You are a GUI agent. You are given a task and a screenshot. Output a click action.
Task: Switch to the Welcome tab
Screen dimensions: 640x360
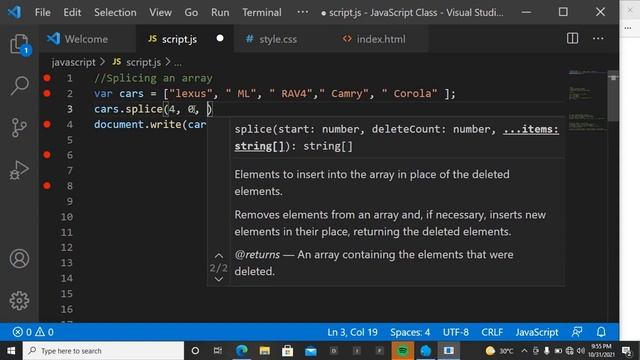pyautogui.click(x=87, y=39)
